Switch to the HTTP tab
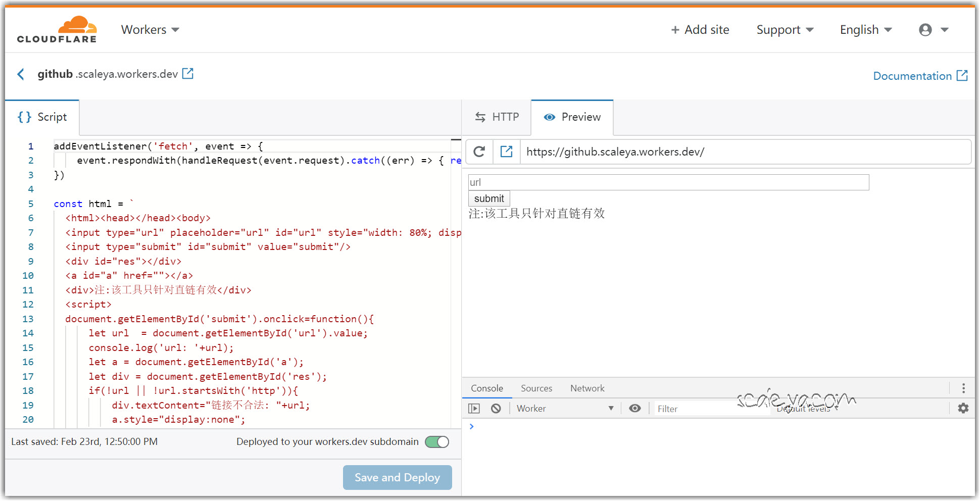The height and width of the screenshot is (501, 980). 497,117
